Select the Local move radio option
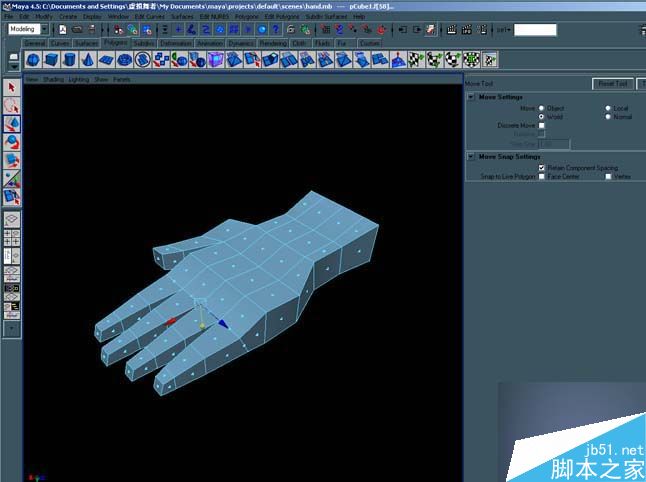The image size is (646, 482). [x=608, y=108]
